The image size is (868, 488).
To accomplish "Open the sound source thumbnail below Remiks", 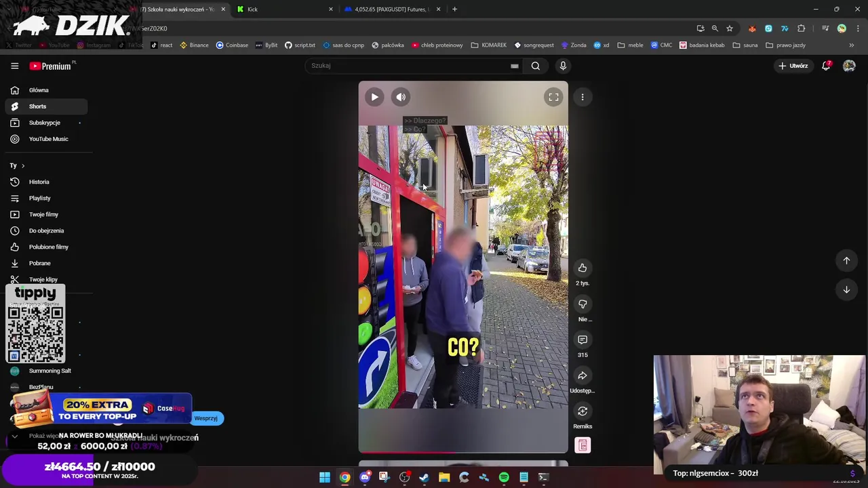I will pyautogui.click(x=583, y=445).
